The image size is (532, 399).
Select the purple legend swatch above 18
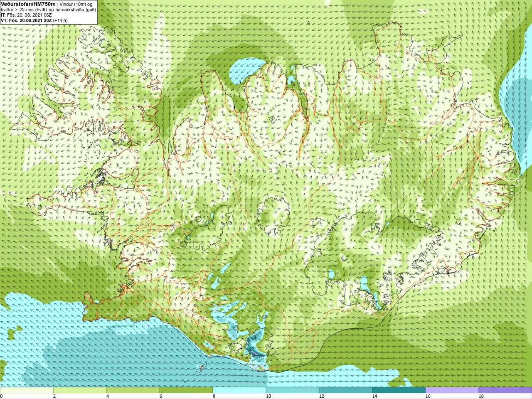[505, 390]
